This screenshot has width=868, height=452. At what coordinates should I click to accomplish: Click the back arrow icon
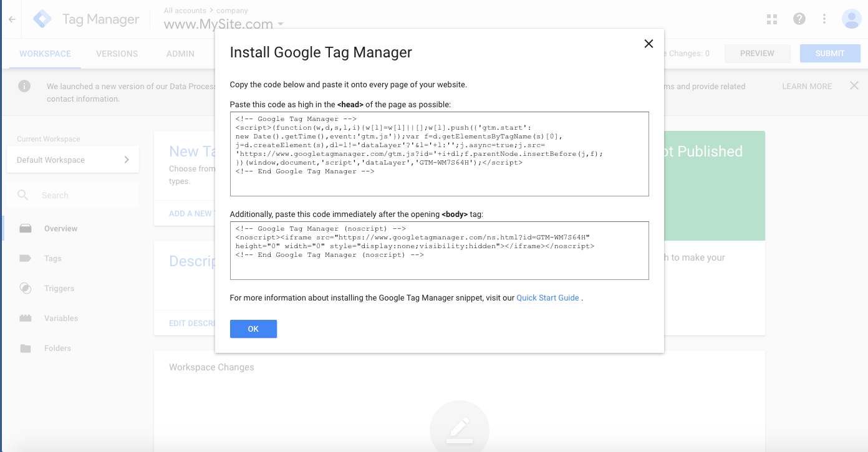tap(11, 19)
